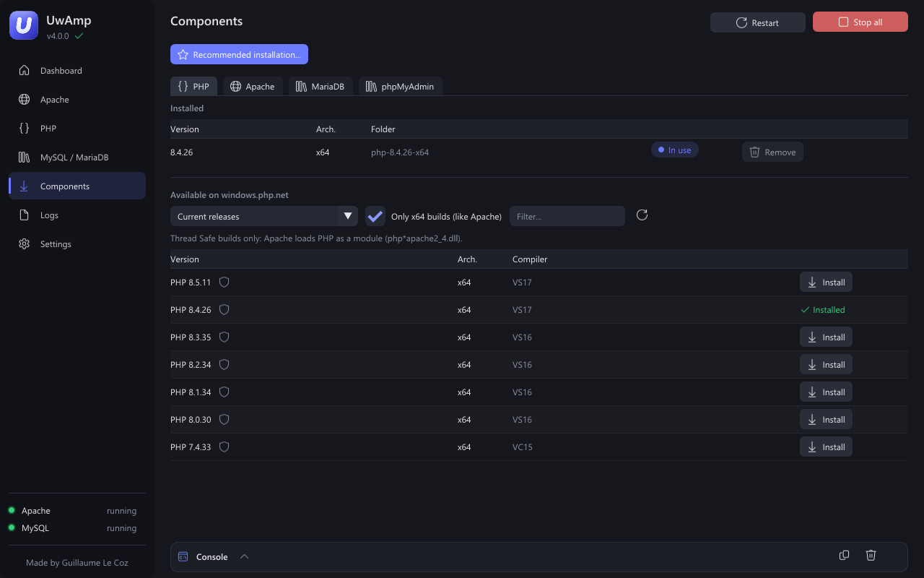This screenshot has width=924, height=578.
Task: Click the In use badge
Action: [675, 150]
